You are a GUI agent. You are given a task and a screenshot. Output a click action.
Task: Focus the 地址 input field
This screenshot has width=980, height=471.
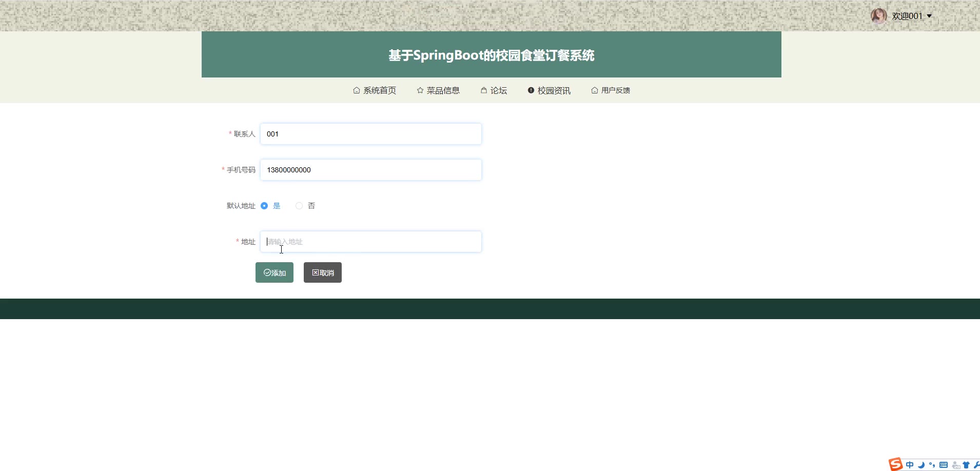tap(371, 242)
